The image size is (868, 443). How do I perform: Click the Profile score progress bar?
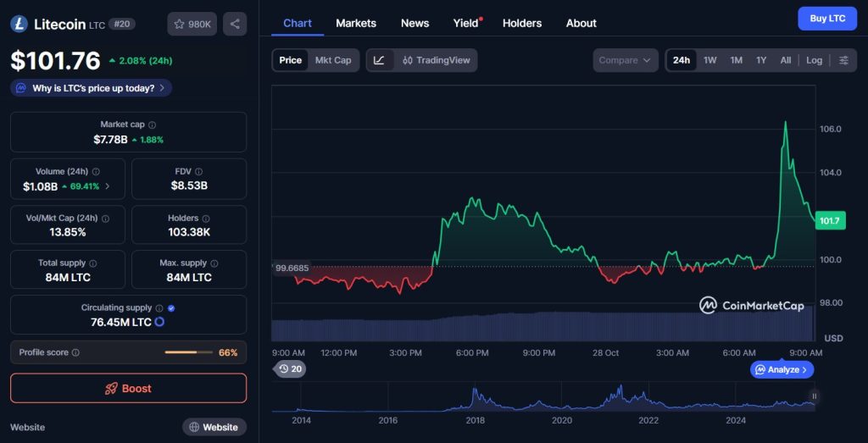[x=187, y=352]
